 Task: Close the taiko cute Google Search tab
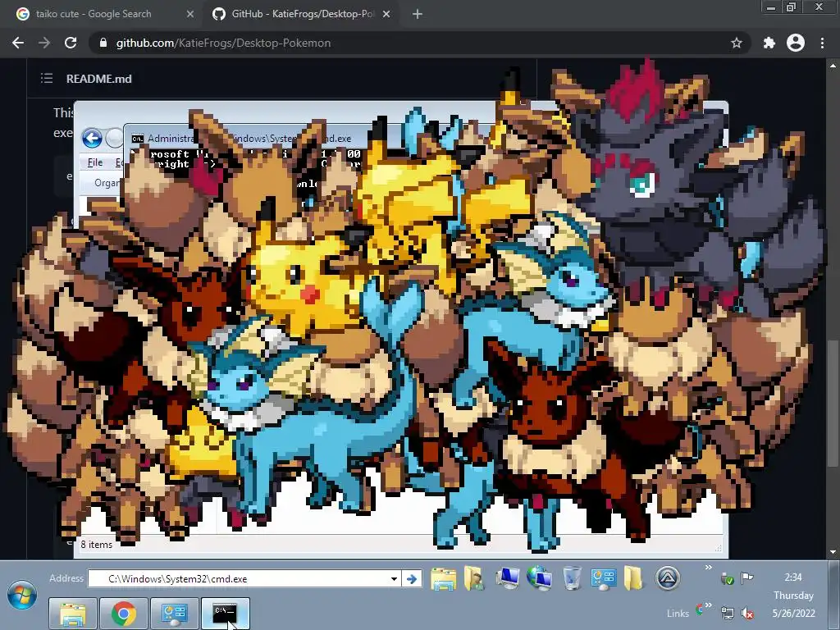point(189,14)
